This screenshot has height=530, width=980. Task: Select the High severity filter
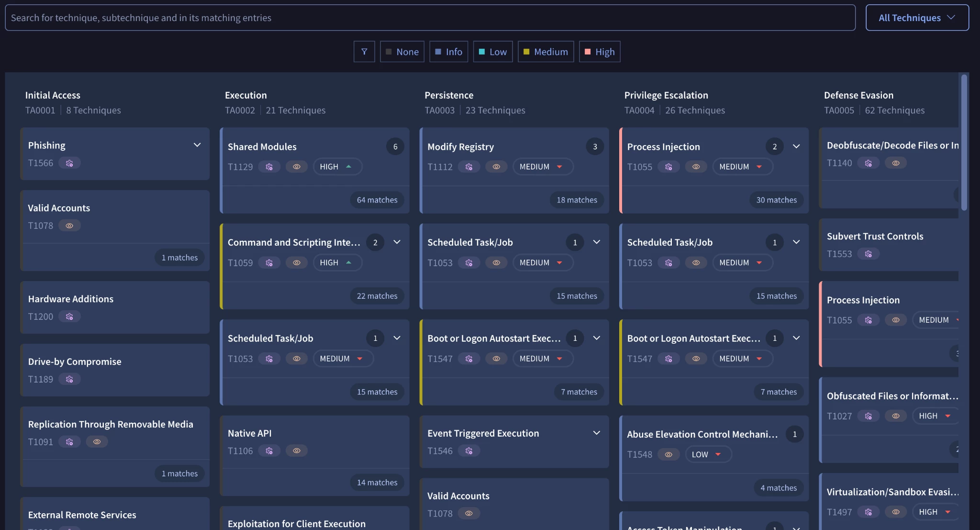click(x=600, y=52)
